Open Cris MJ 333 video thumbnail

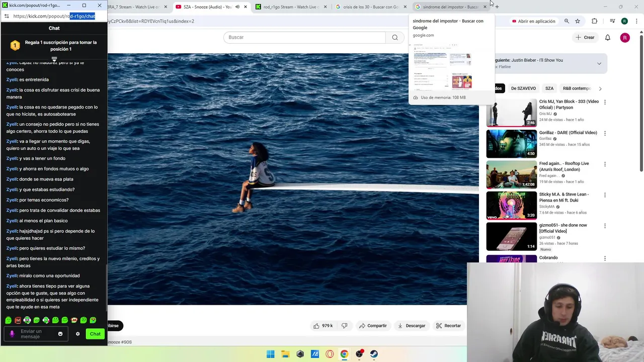coord(512,113)
